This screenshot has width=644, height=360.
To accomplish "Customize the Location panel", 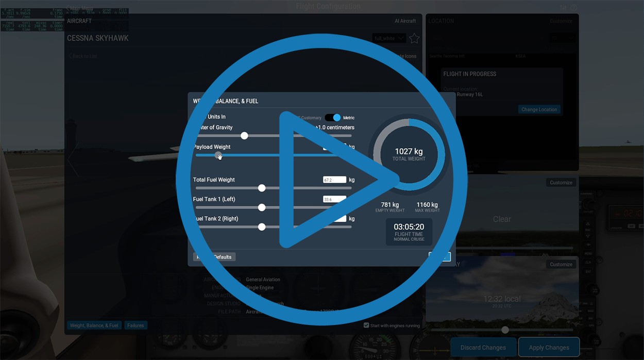I will 561,21.
